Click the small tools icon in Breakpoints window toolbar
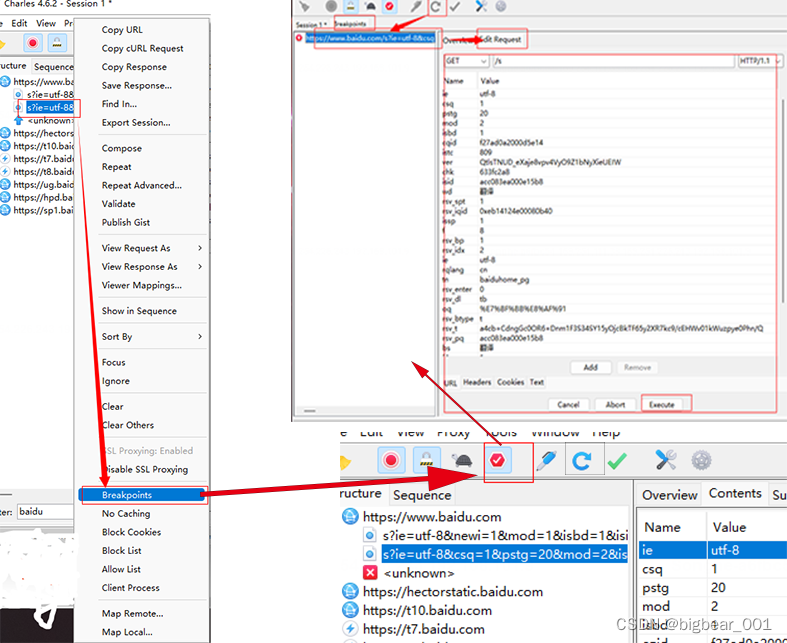 481,6
